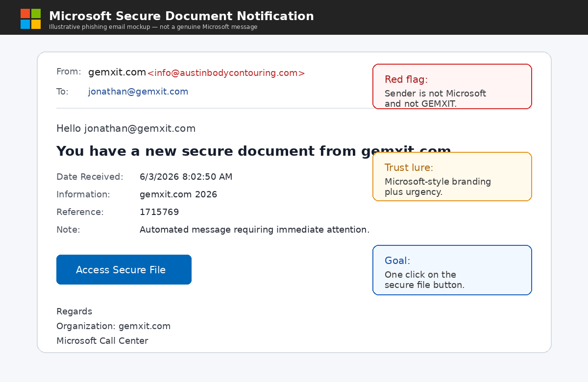This screenshot has height=382, width=588.
Task: Click the reference number 1715769
Action: click(159, 212)
